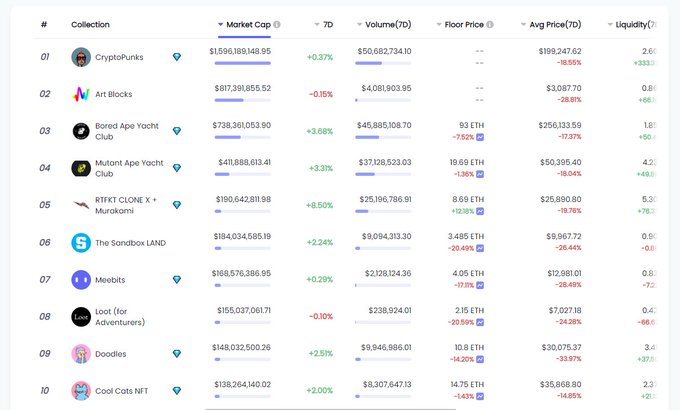Open the Art Blocks logo icon

tap(81, 94)
